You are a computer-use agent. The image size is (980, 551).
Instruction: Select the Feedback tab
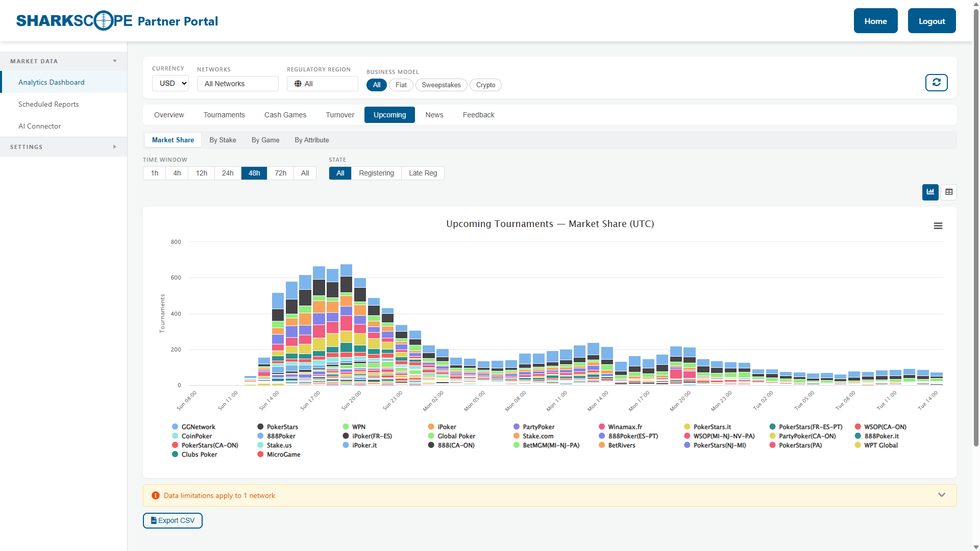pos(479,115)
